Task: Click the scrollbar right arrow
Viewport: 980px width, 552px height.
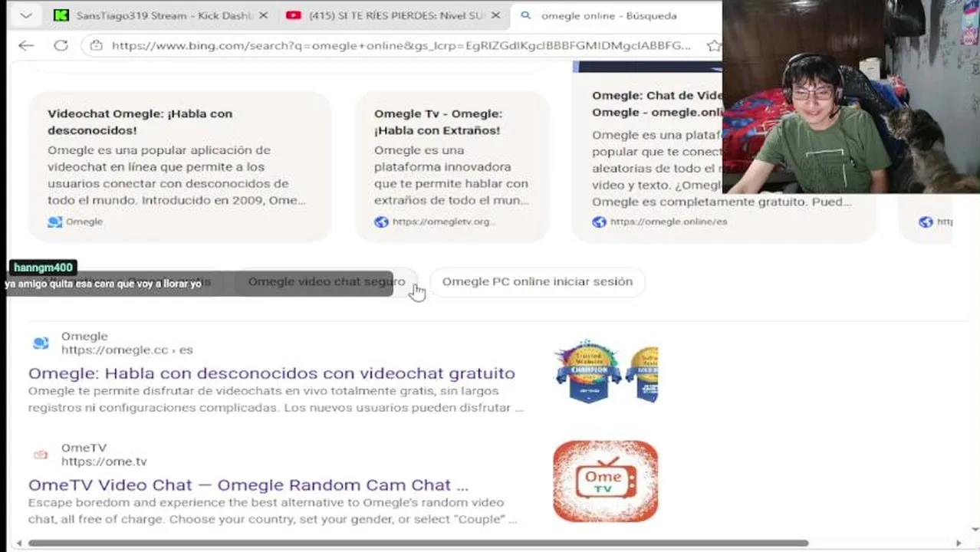Action: point(959,543)
